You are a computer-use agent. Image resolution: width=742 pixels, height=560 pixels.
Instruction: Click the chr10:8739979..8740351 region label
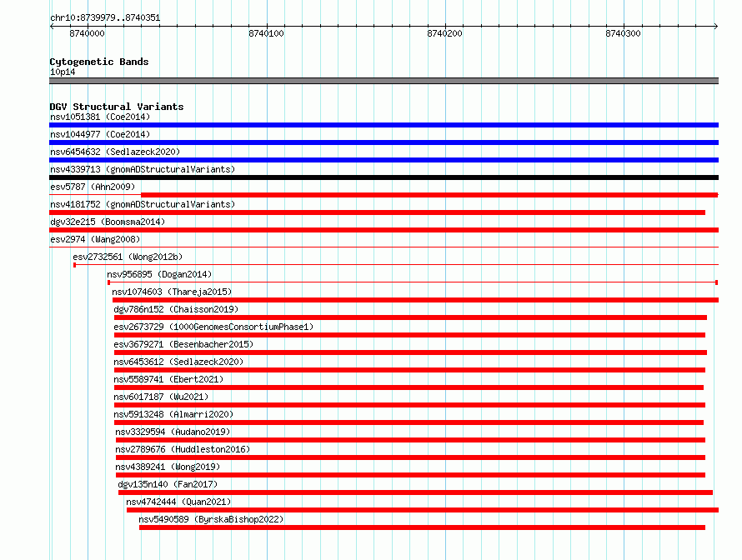[105, 18]
